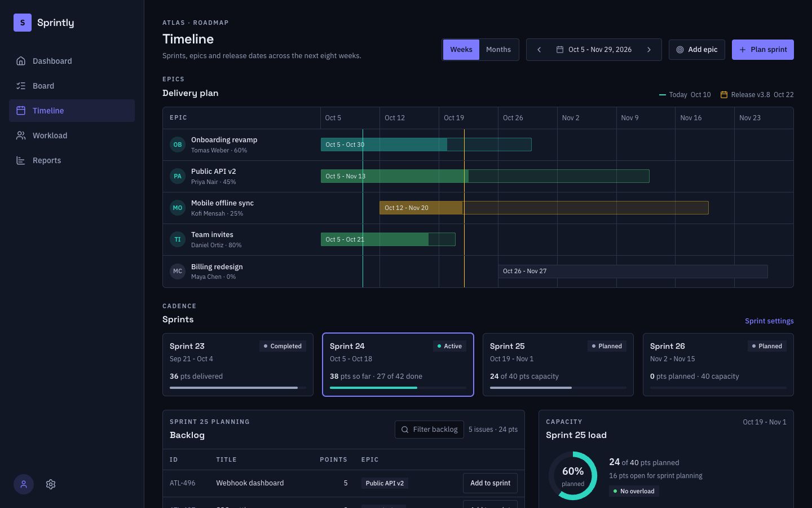Select the Sprint 26 Planned card
The height and width of the screenshot is (508, 812).
click(x=718, y=365)
